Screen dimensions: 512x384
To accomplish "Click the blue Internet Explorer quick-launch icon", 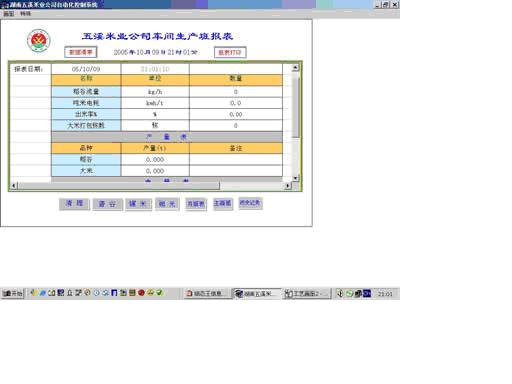I will pyautogui.click(x=43, y=293).
